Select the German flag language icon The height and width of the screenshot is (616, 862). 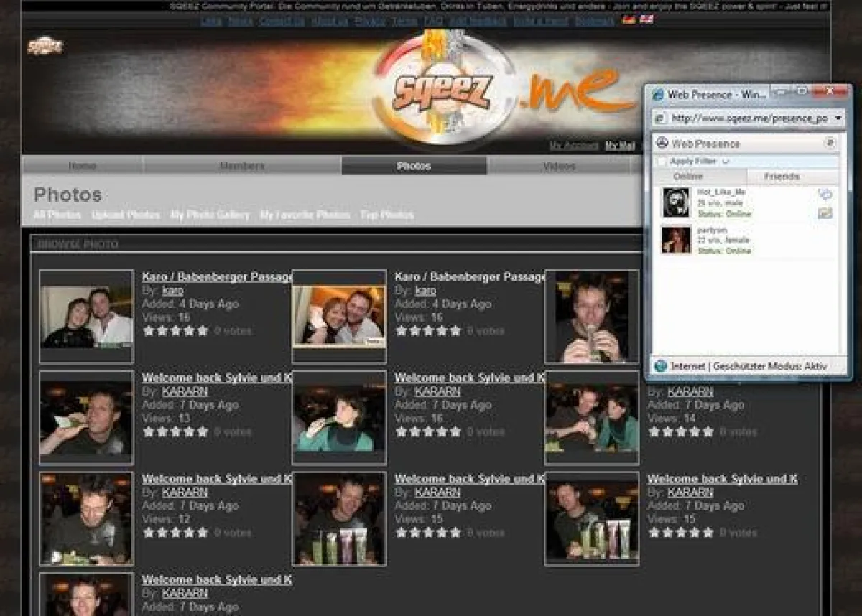point(629,21)
